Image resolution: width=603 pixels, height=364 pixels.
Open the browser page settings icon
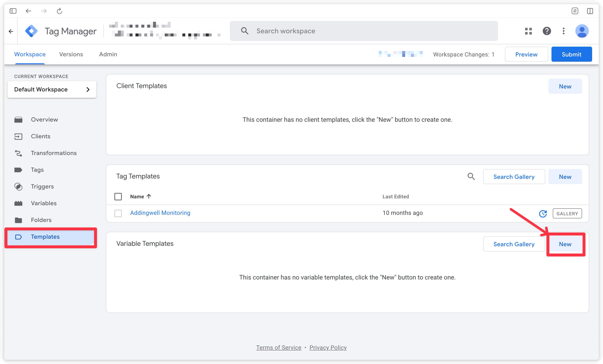[x=575, y=11]
